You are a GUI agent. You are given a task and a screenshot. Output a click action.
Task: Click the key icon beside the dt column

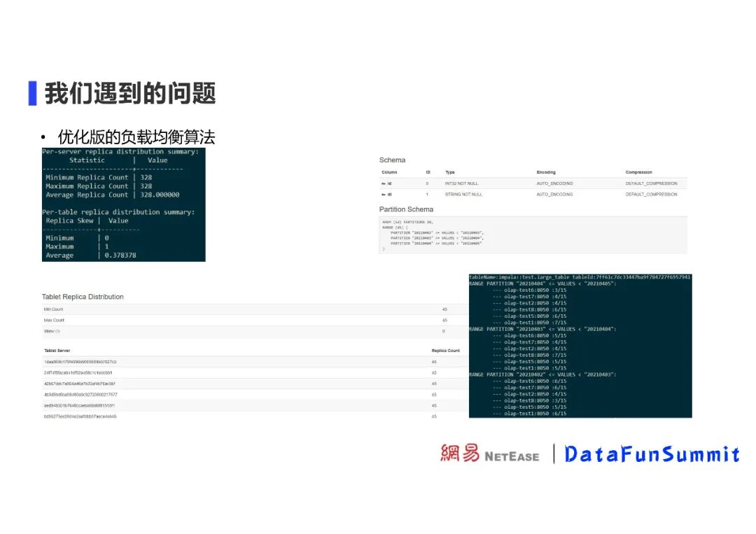pyautogui.click(x=384, y=195)
